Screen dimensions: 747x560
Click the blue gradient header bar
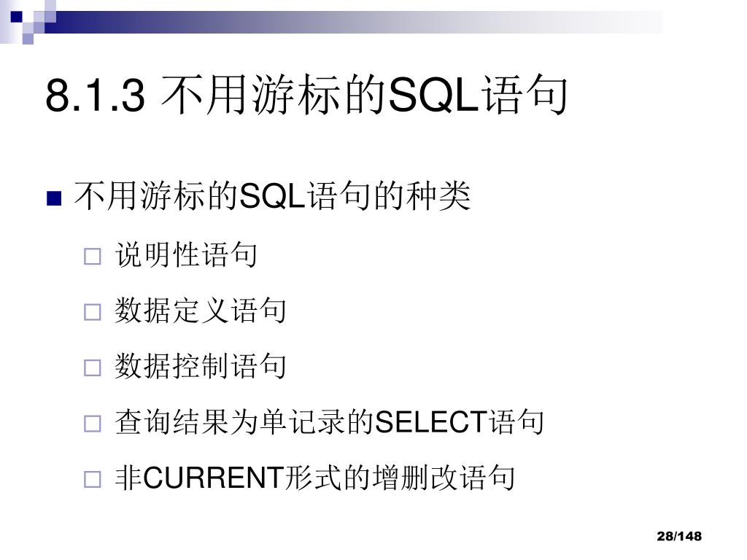point(352,23)
